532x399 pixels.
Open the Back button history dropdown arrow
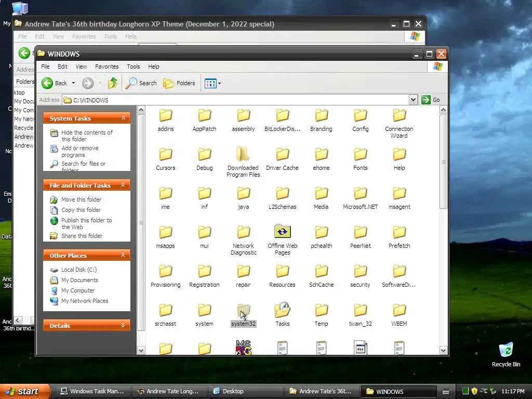coord(73,83)
